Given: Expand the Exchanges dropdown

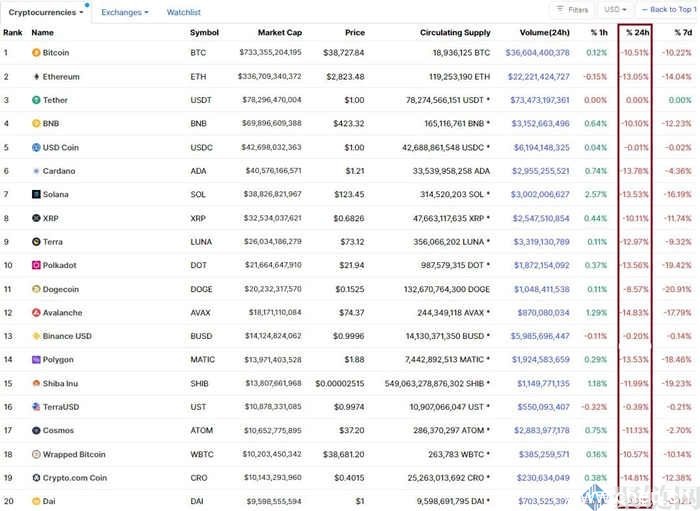Looking at the screenshot, I should pos(125,12).
